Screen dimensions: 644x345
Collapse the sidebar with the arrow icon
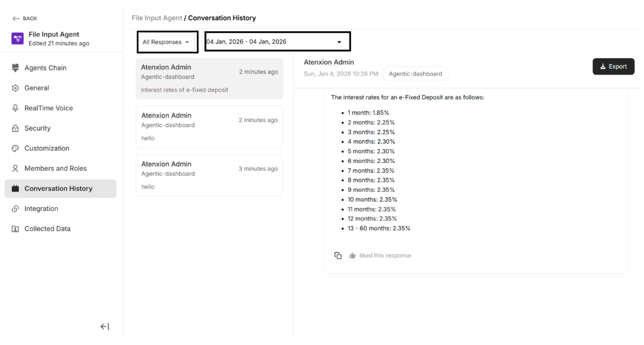pos(105,327)
